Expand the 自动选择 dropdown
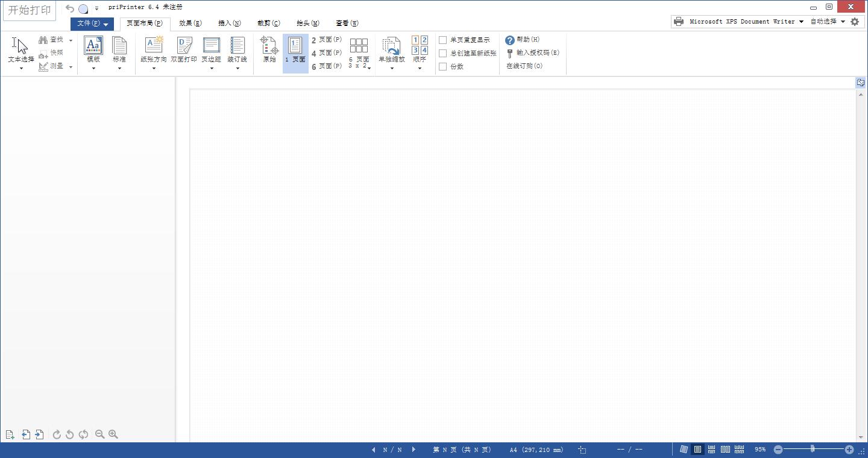This screenshot has width=868, height=458. (843, 21)
